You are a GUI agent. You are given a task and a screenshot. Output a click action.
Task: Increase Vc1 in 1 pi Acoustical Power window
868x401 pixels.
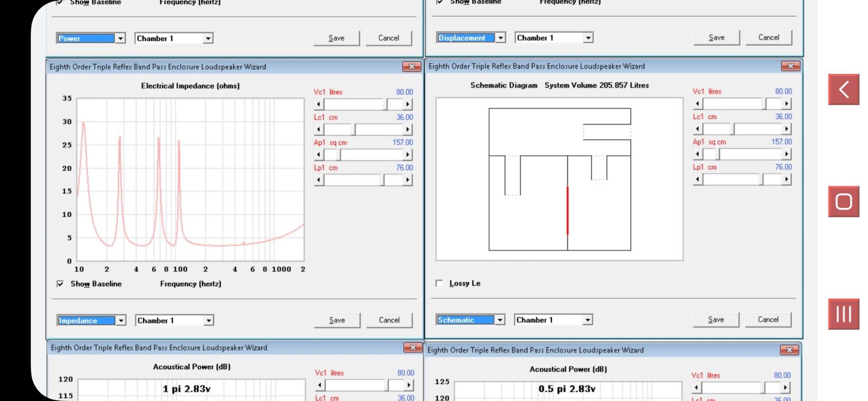(x=409, y=385)
